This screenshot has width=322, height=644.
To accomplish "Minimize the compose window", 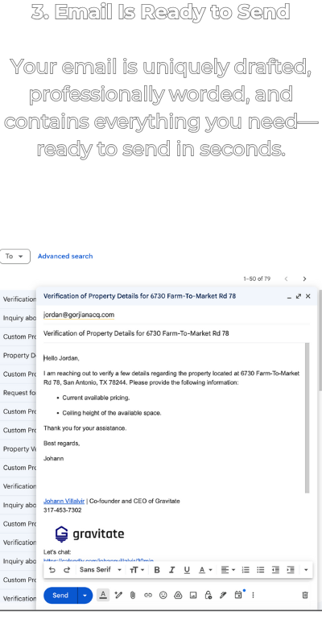I will pyautogui.click(x=289, y=296).
